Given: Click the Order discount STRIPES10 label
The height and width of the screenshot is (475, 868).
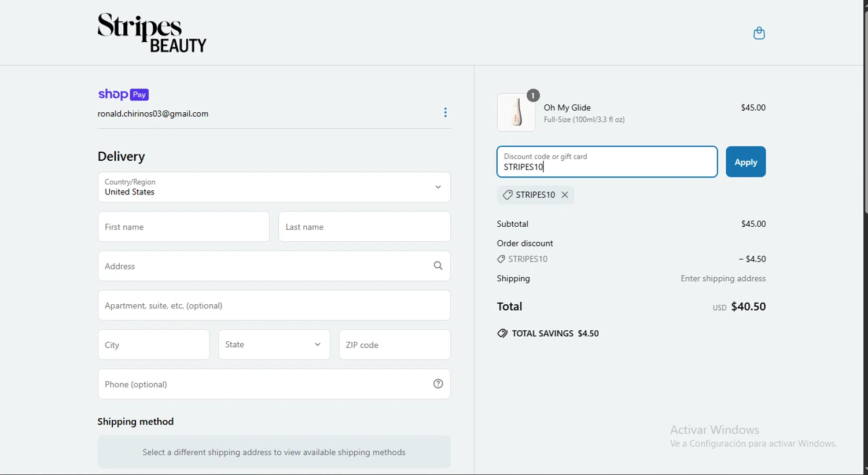Looking at the screenshot, I should 523,259.
